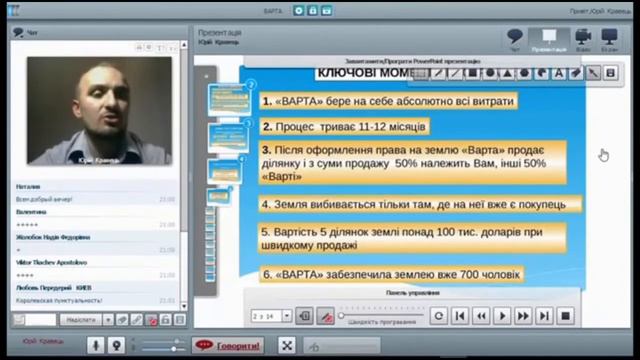Click the fast-forward button
The width and height of the screenshot is (640, 360).
[x=523, y=316]
